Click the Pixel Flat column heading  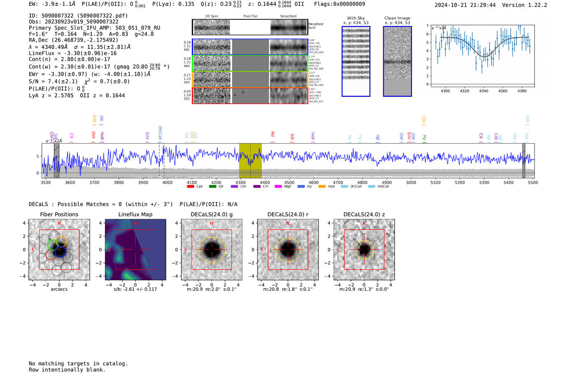pyautogui.click(x=250, y=16)
